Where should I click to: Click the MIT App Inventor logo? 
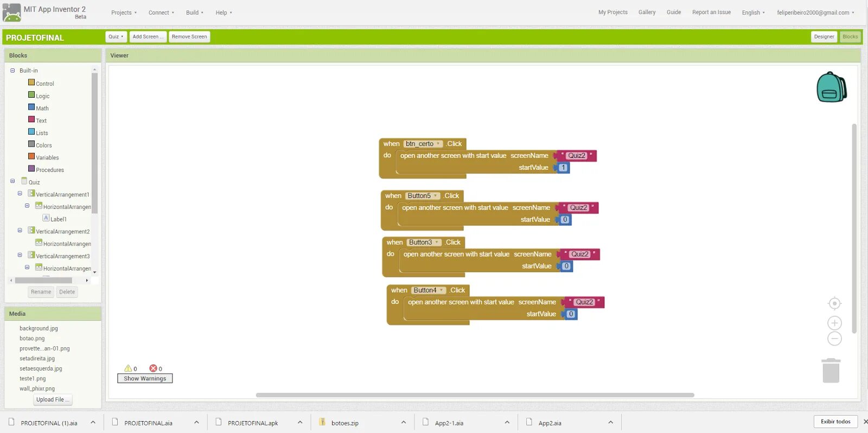[x=11, y=12]
